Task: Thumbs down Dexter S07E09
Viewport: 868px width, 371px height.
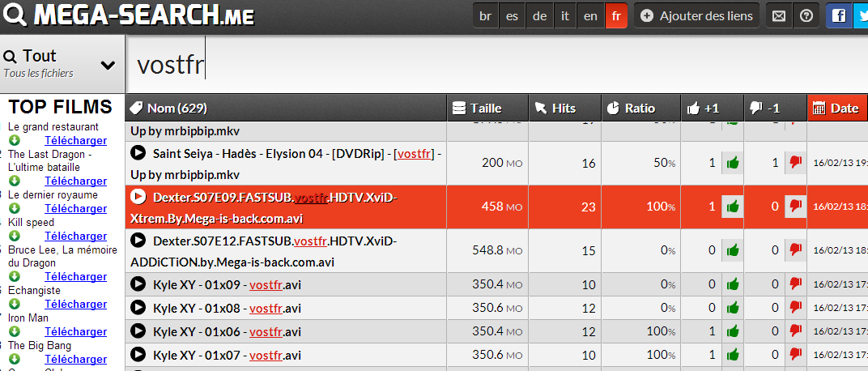Action: (x=795, y=207)
